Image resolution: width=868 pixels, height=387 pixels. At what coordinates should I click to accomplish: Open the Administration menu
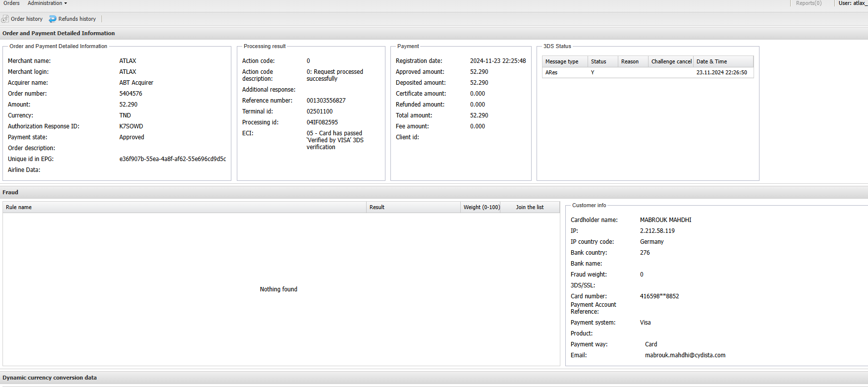tap(45, 3)
